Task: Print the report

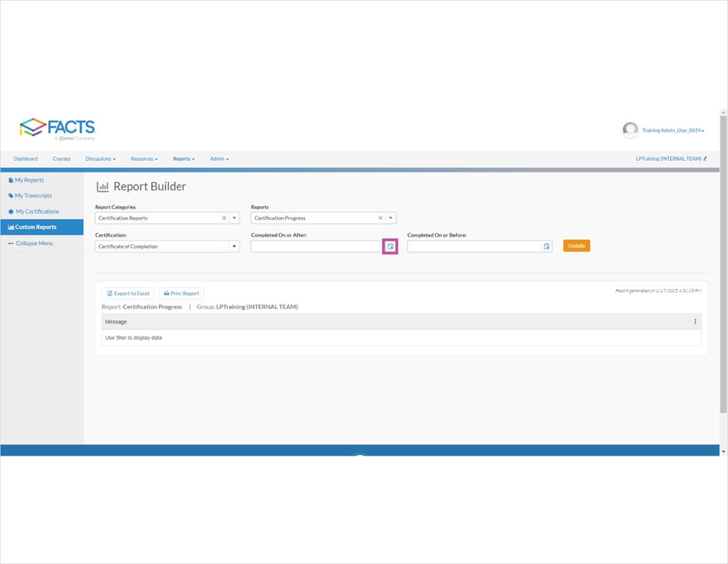Action: [181, 293]
